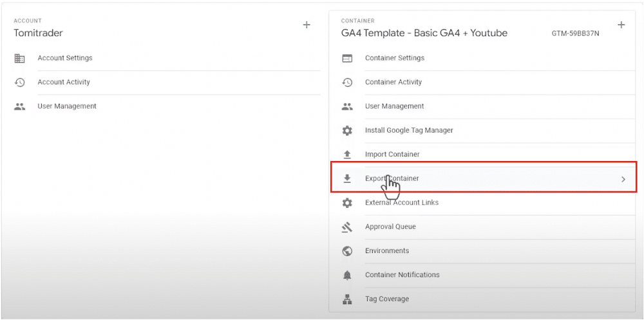Viewport: 644px width, 322px height.
Task: Expand Export Container using the chevron arrow
Action: pyautogui.click(x=623, y=179)
